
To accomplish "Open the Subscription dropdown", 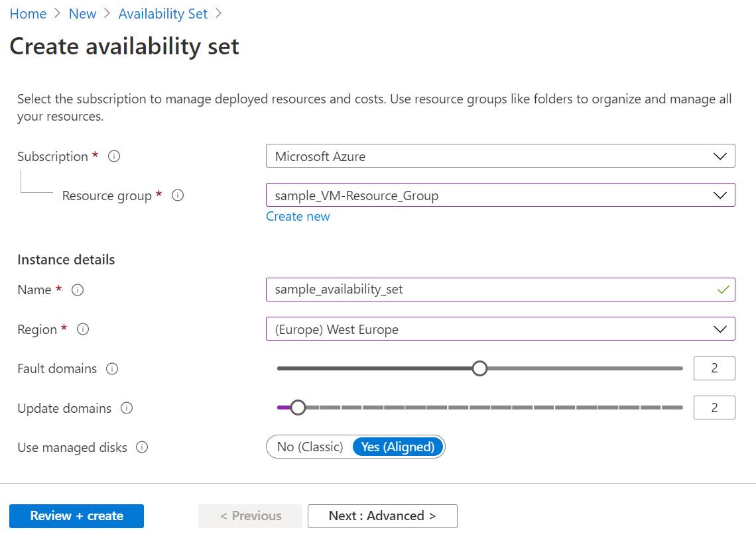I will click(500, 156).
